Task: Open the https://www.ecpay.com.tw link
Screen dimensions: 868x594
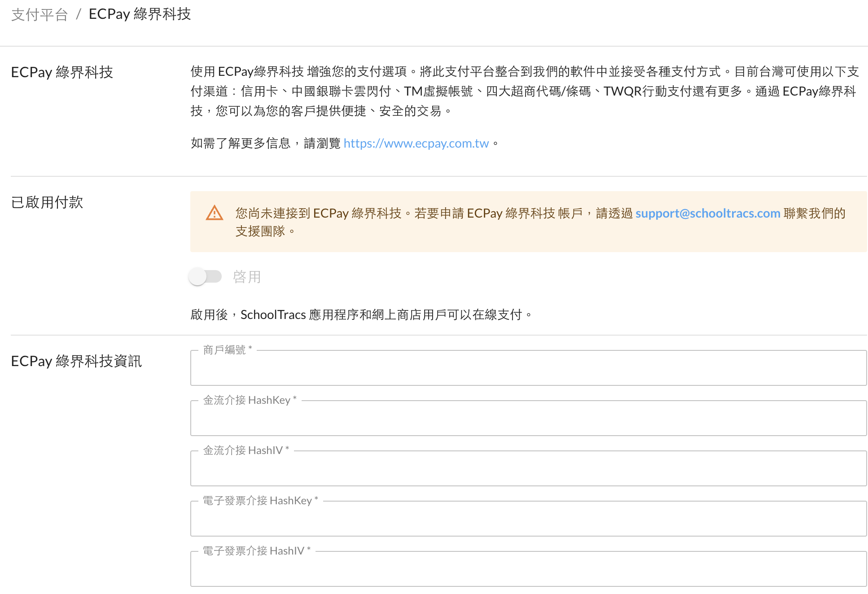Action: (x=416, y=143)
